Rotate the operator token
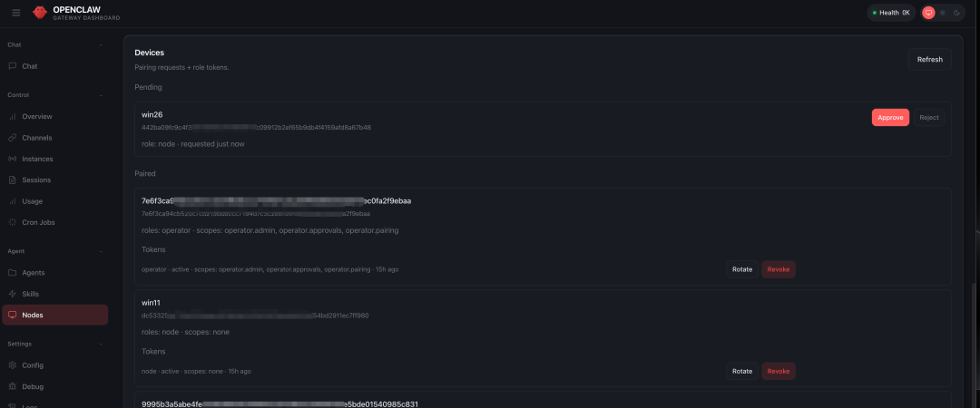 (x=742, y=269)
